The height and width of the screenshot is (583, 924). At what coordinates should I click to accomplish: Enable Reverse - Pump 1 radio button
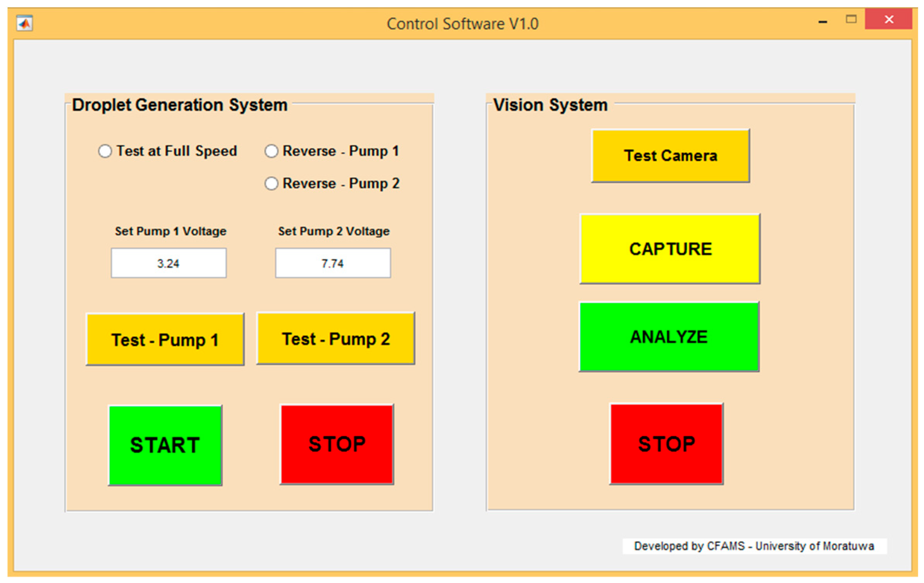pos(271,151)
